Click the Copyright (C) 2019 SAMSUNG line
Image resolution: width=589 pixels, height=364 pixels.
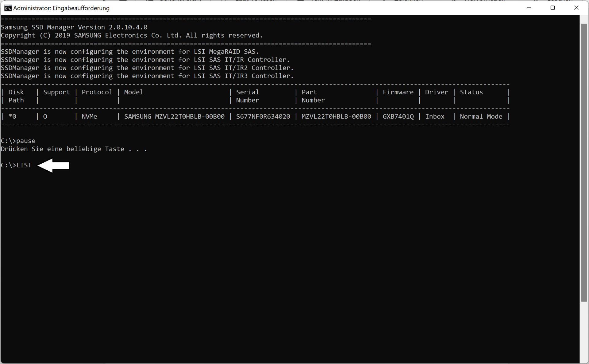132,36
